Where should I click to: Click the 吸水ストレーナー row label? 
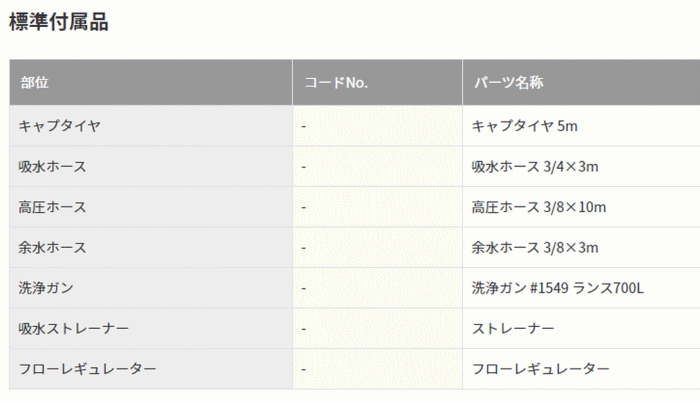[73, 329]
